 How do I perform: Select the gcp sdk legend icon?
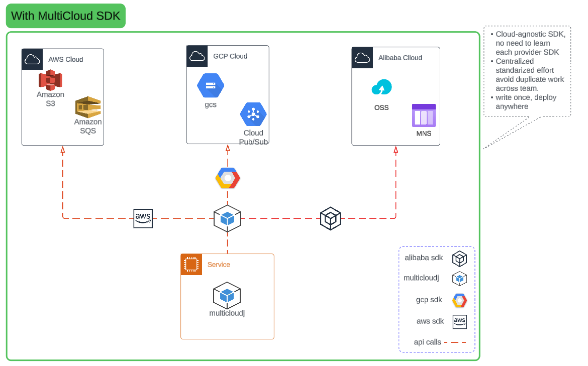(x=459, y=300)
